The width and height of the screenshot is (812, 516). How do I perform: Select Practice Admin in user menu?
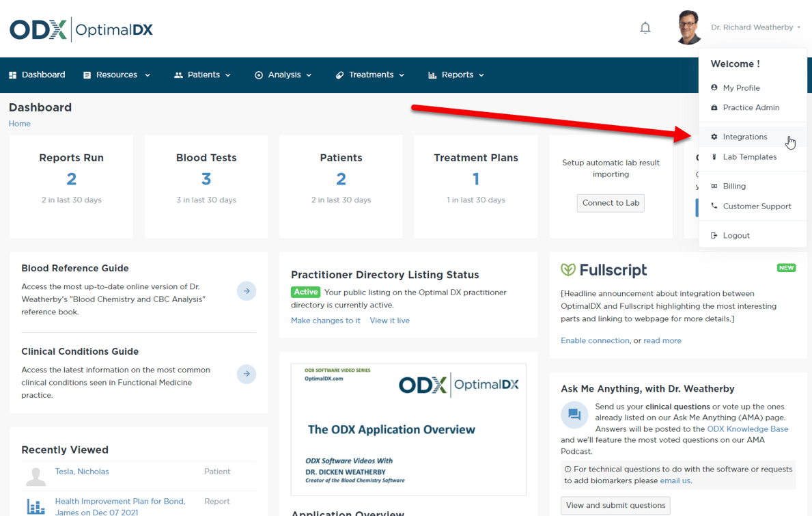click(x=753, y=108)
